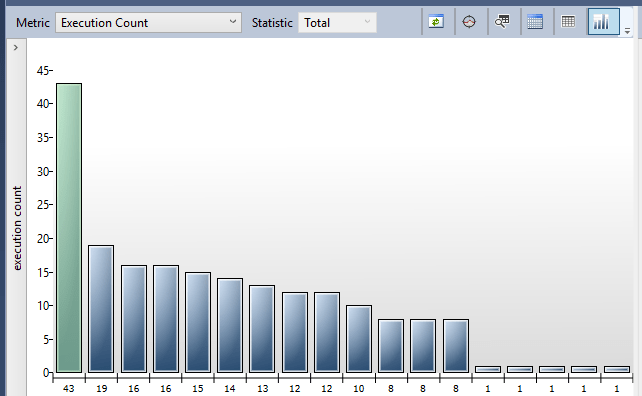Click the y-axis tick label 5
The image size is (642, 396).
coord(46,339)
